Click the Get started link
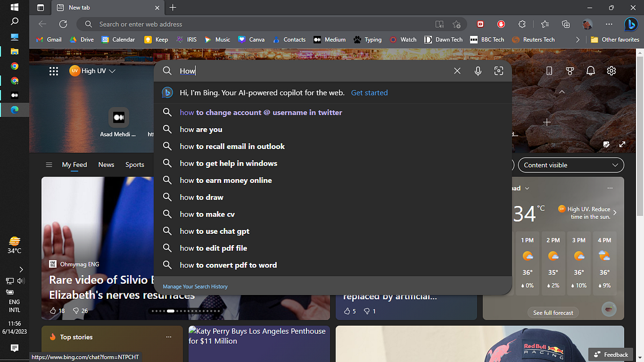 (369, 92)
